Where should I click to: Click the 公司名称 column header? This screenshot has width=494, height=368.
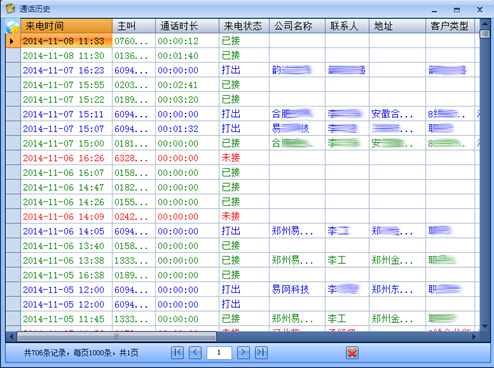(297, 26)
